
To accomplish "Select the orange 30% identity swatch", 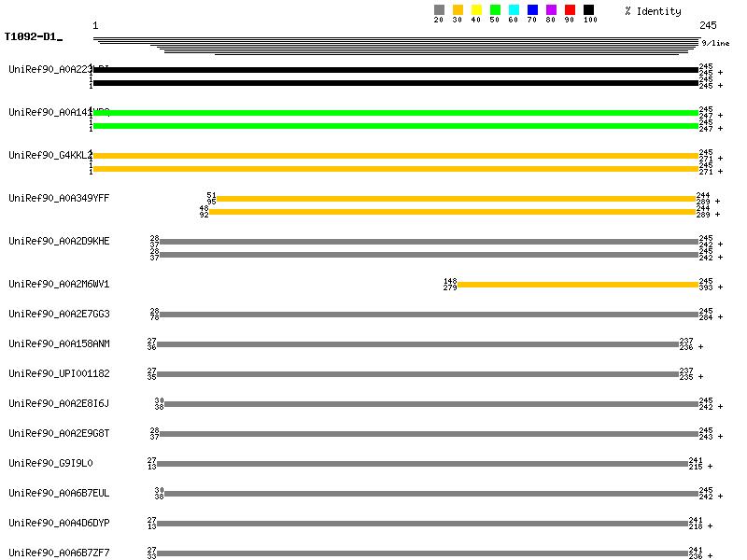I will pyautogui.click(x=458, y=10).
